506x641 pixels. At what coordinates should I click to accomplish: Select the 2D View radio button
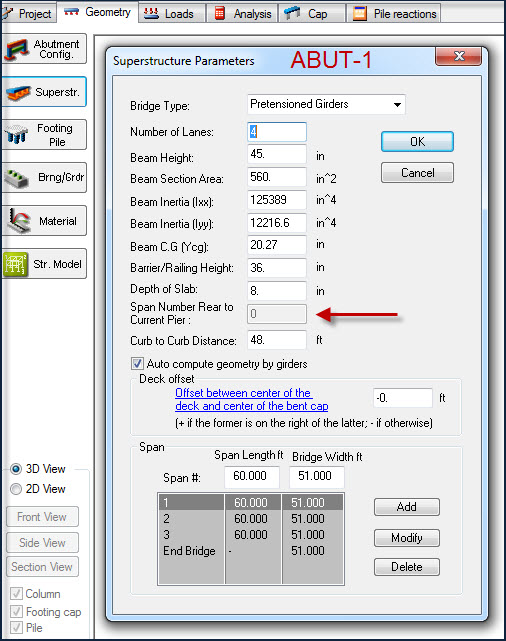click(16, 489)
